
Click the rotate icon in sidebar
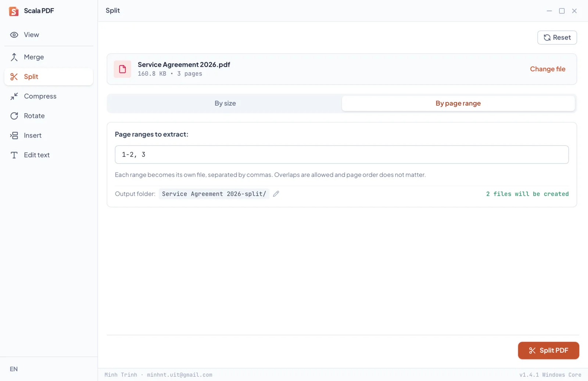tap(14, 116)
